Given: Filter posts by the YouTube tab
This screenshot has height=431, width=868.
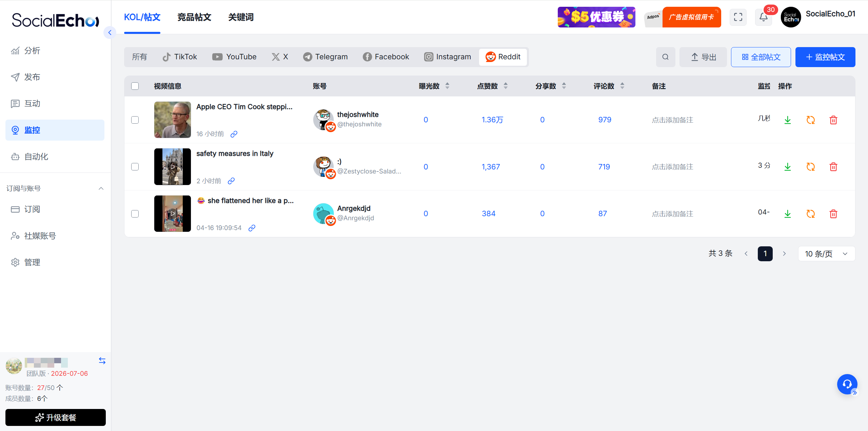Looking at the screenshot, I should 234,57.
